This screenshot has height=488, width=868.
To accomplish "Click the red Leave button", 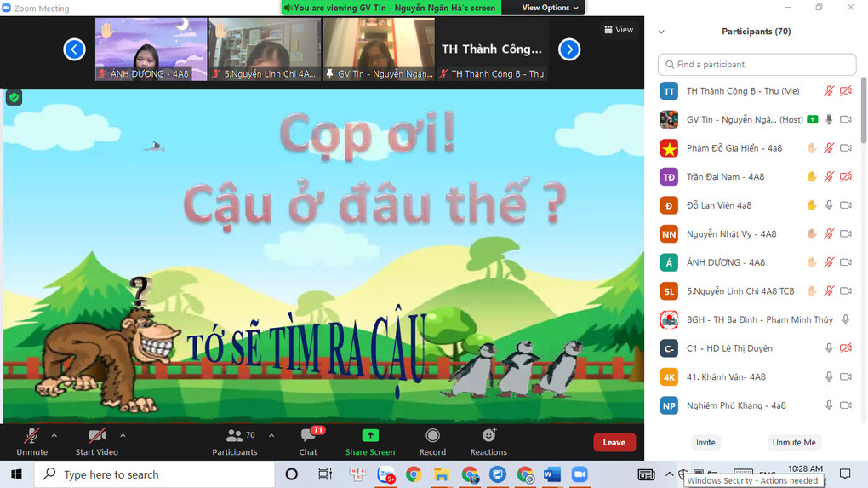I will (614, 442).
